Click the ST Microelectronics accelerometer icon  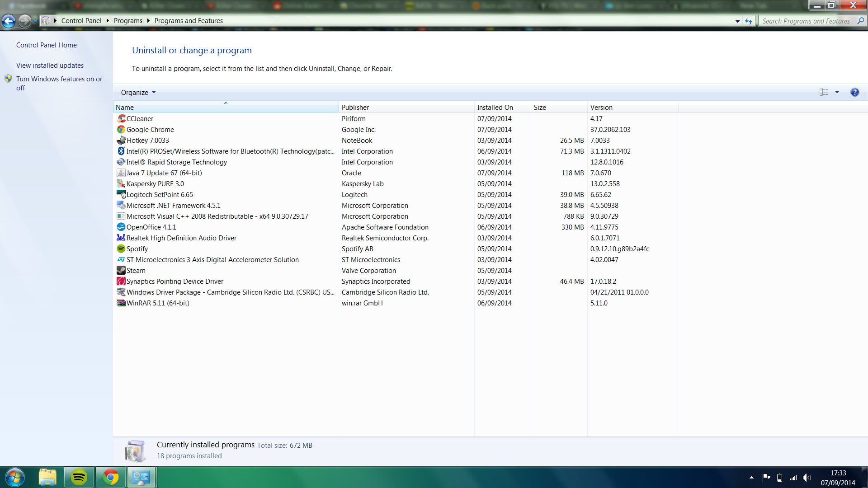[x=121, y=259]
